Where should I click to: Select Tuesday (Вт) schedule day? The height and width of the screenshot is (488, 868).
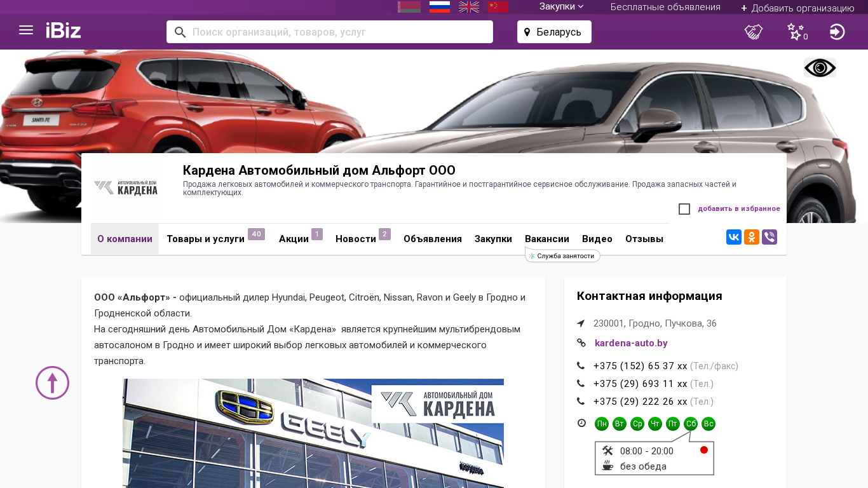click(620, 424)
